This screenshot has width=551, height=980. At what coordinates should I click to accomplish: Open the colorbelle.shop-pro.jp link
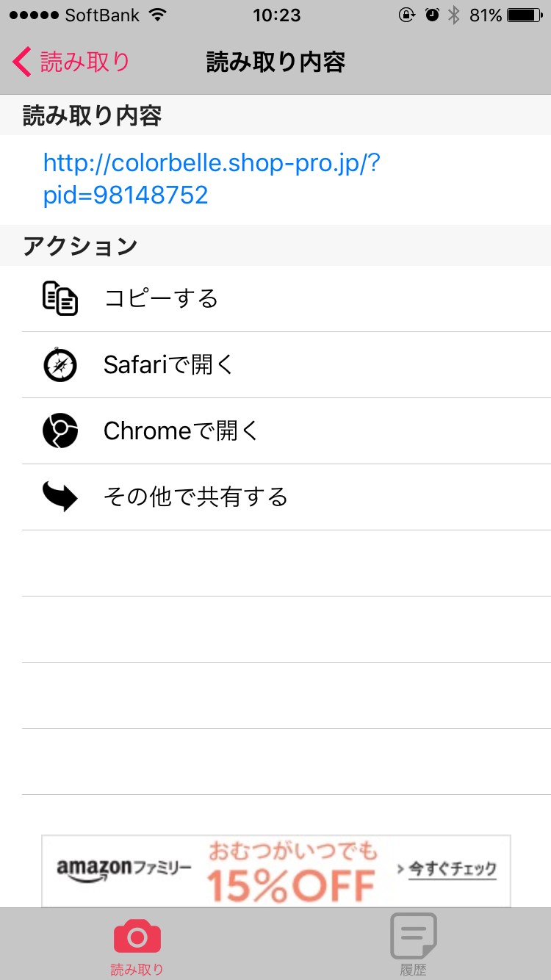pyautogui.click(x=212, y=179)
